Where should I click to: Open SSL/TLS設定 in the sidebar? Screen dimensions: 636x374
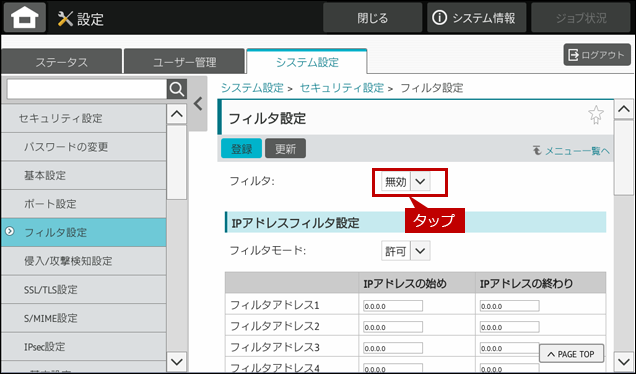pos(84,289)
